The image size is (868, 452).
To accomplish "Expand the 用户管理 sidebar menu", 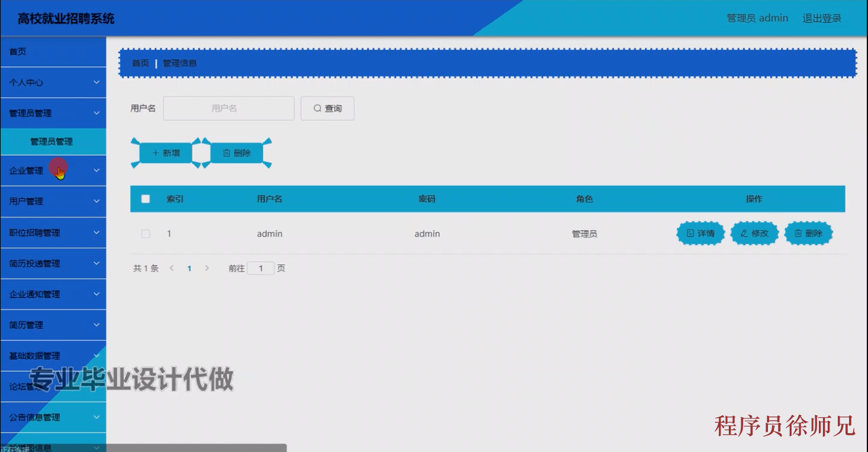I will (52, 201).
